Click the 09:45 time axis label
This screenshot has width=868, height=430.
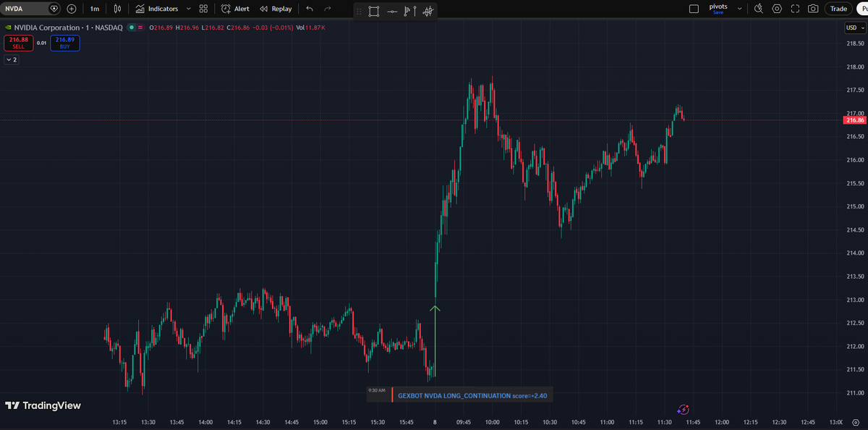coord(464,422)
